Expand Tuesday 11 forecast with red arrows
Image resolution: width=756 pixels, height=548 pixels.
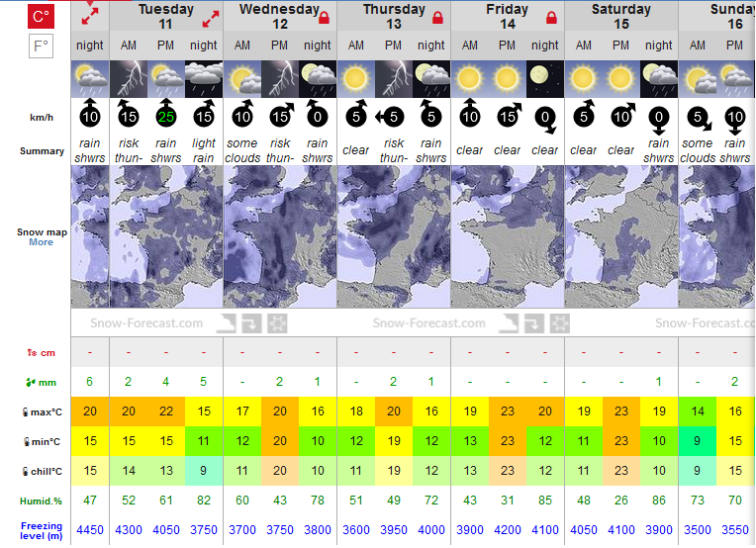[211, 19]
